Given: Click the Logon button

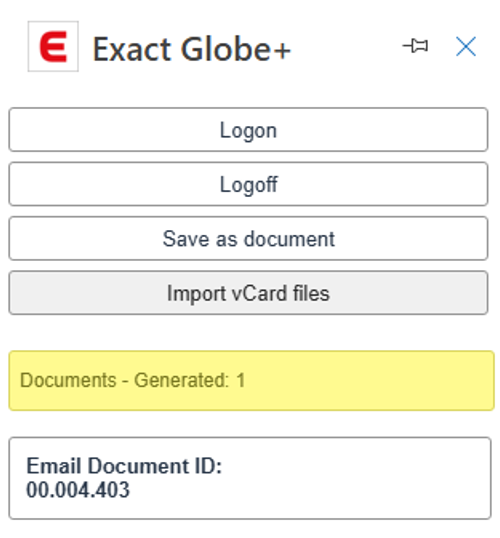Looking at the screenshot, I should click(x=248, y=130).
